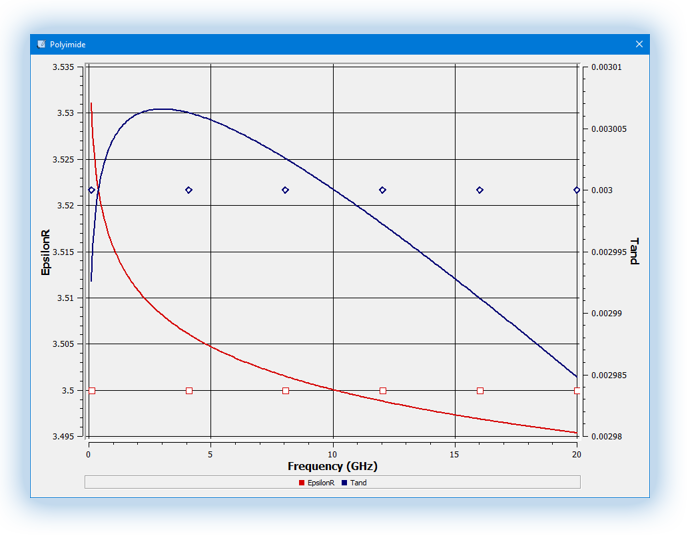This screenshot has height=546, width=700.
Task: Select the Tand text in the legend
Action: pos(358,483)
